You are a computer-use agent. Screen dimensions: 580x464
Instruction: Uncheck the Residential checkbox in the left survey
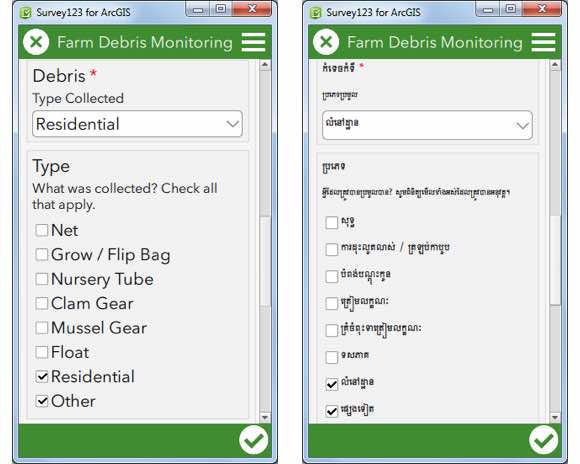tap(41, 377)
